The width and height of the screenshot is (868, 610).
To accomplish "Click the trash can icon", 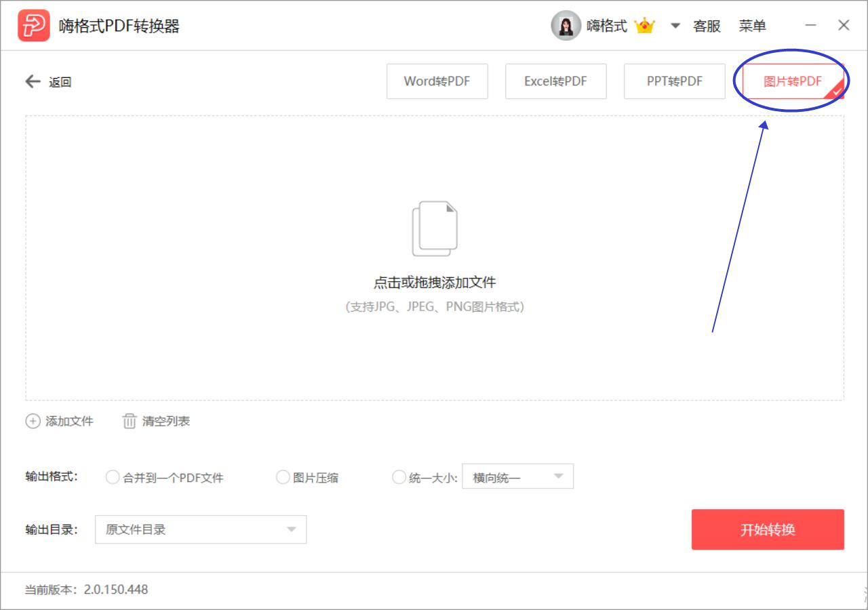I will (x=130, y=421).
